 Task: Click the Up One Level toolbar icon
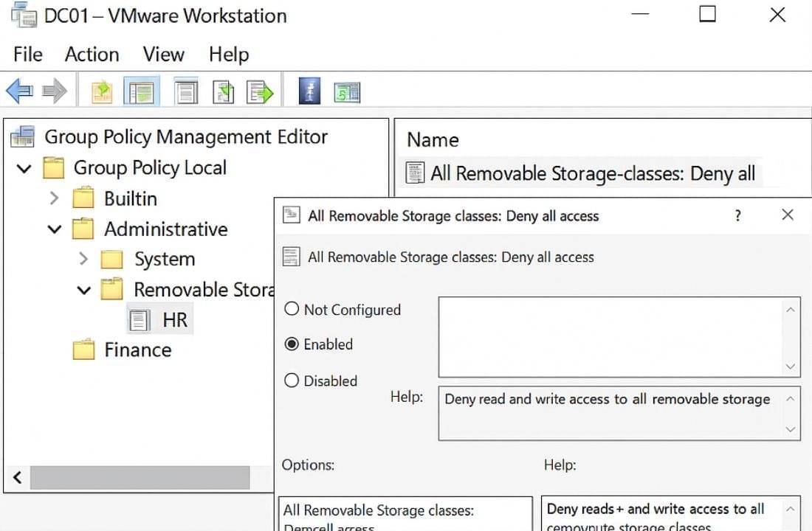click(102, 91)
